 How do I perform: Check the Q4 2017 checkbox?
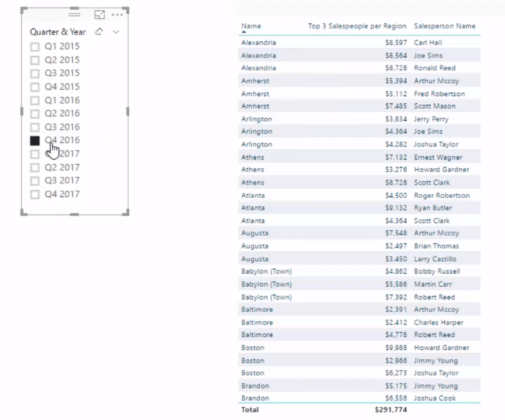35,195
